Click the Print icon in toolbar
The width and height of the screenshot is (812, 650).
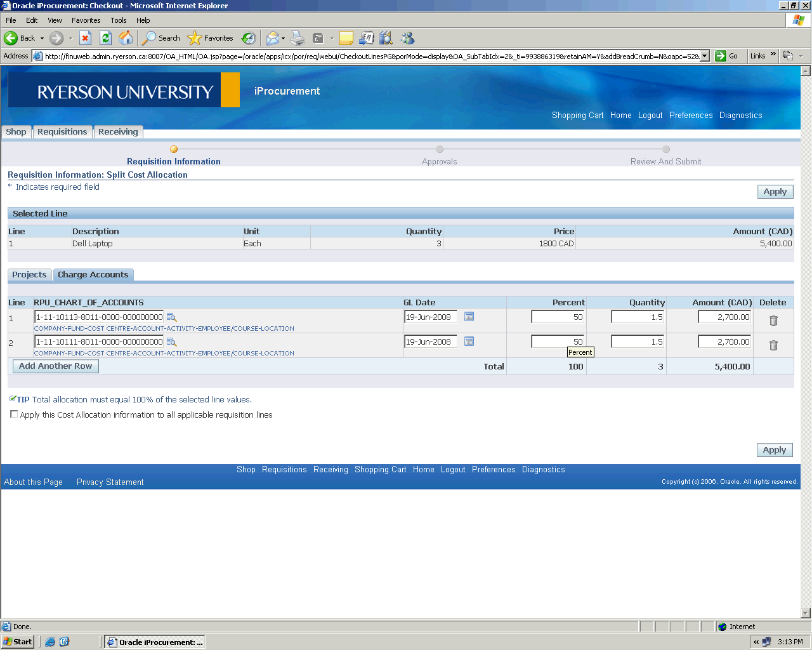298,38
